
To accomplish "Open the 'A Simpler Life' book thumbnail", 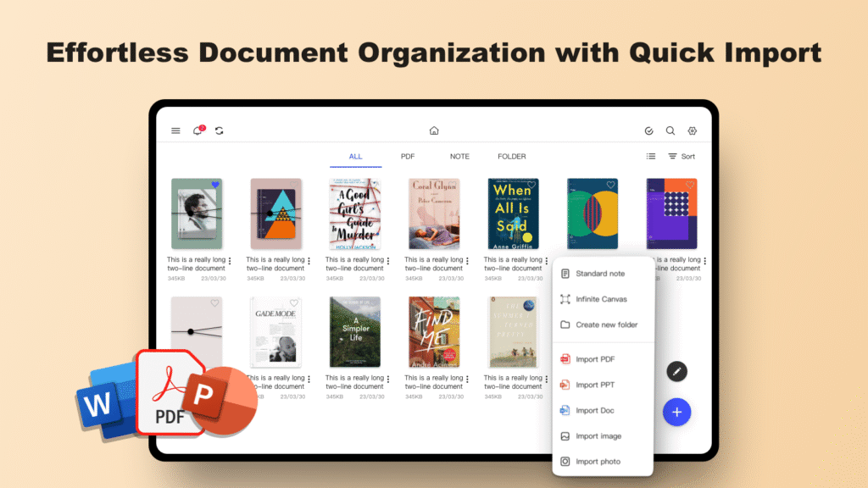I will point(355,331).
